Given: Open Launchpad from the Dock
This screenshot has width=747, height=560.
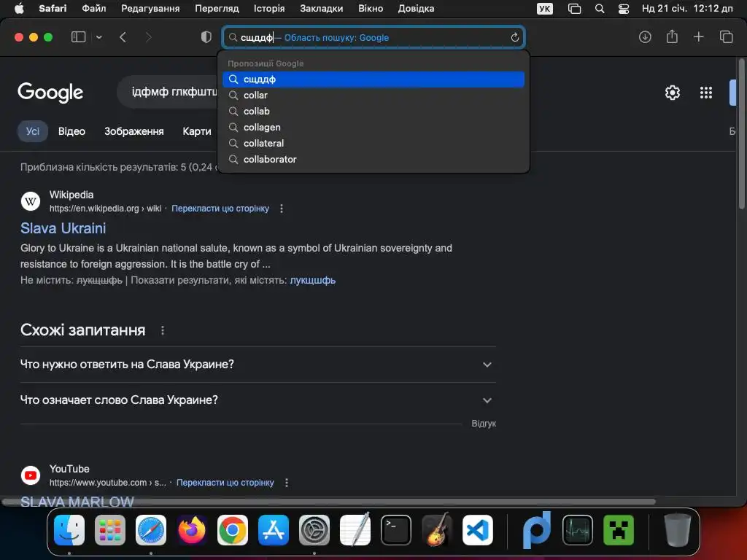Looking at the screenshot, I should (x=110, y=530).
